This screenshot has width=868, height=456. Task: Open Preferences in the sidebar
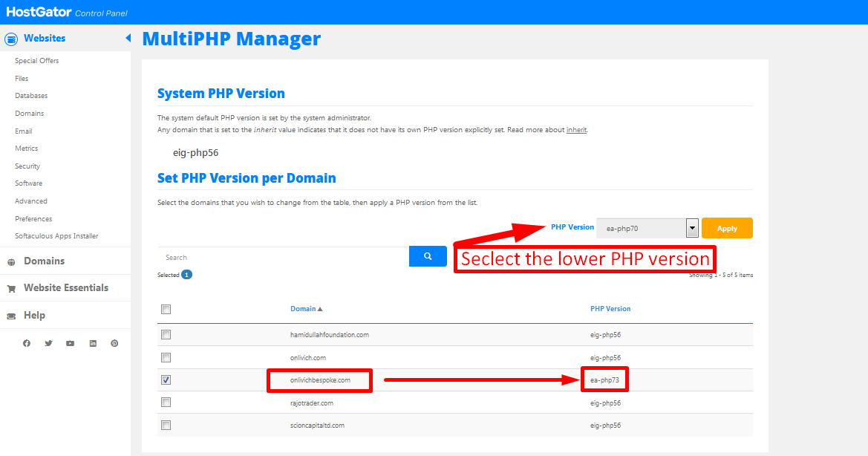pos(33,218)
